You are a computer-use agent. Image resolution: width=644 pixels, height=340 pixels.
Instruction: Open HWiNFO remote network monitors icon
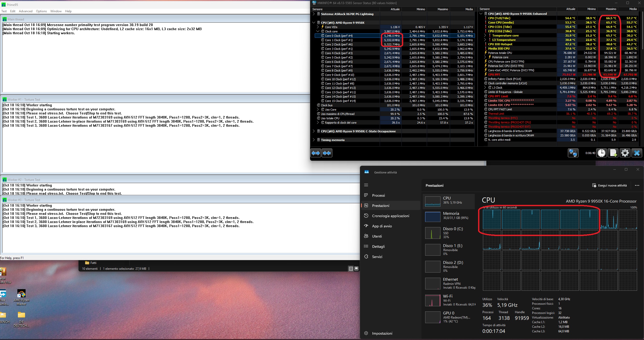[x=573, y=153]
